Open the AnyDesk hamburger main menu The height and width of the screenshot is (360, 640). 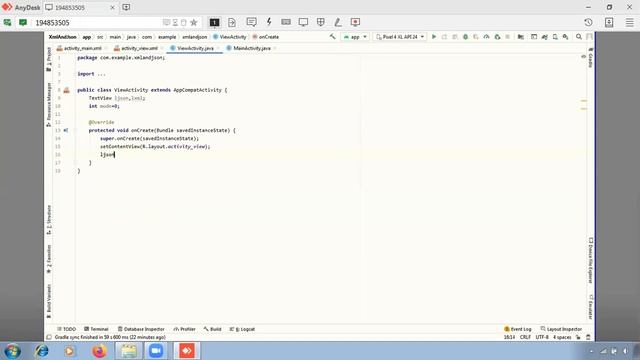pos(630,22)
